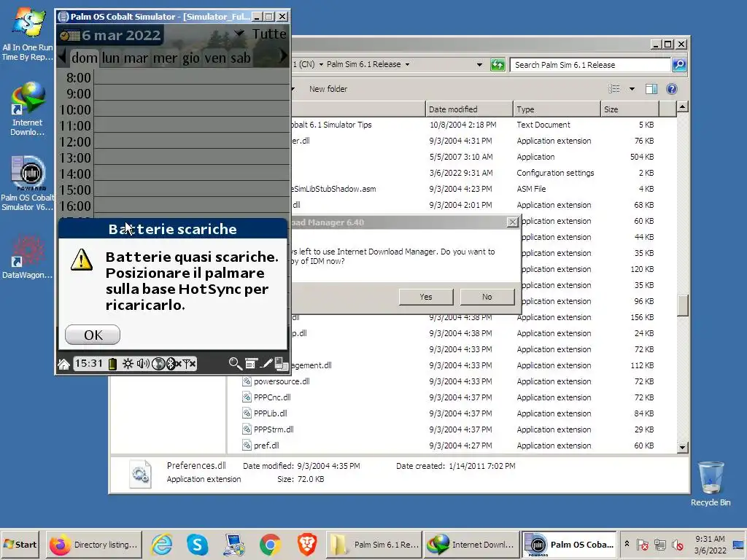Tap the battery icon in Palm status bar
The image size is (747, 560).
pos(112,365)
